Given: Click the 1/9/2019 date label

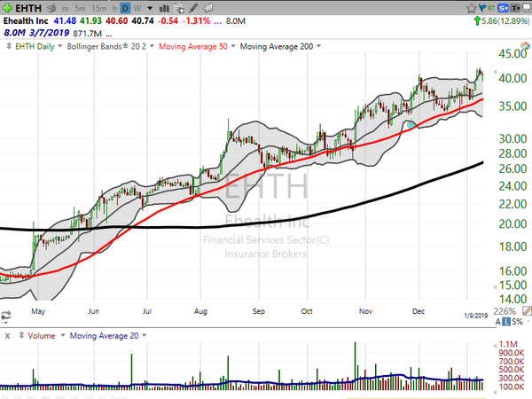Looking at the screenshot, I should [x=475, y=316].
